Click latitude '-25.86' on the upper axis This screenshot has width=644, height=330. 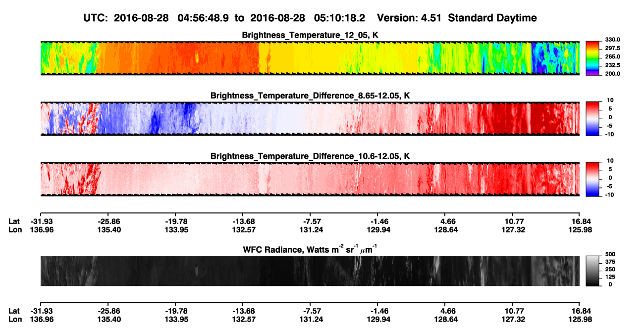coord(108,221)
